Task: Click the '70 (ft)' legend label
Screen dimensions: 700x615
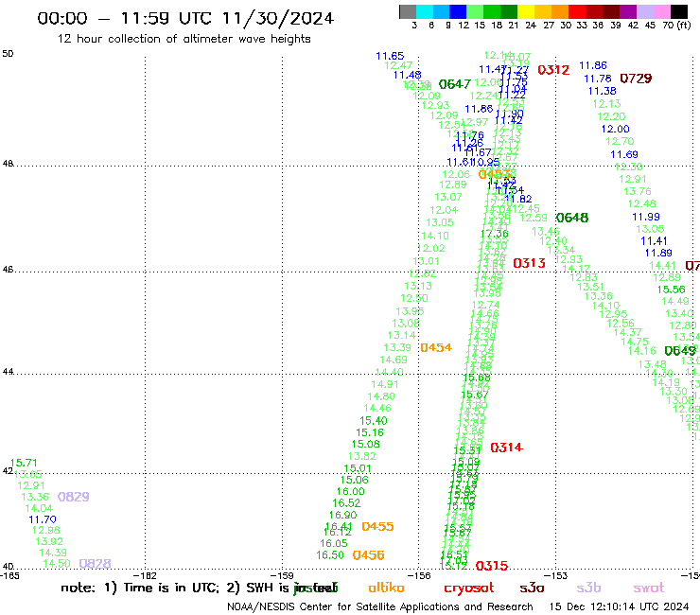Action: pos(676,25)
